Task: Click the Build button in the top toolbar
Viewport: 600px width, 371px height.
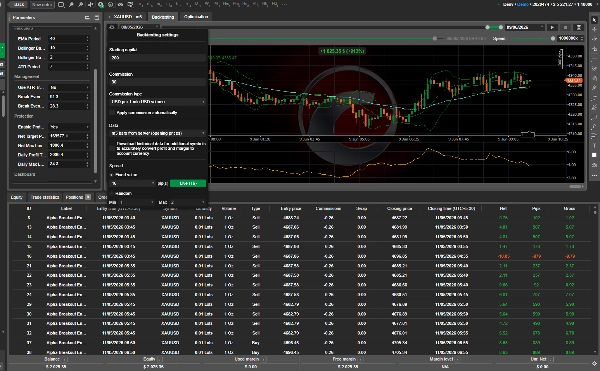Action: [18, 5]
